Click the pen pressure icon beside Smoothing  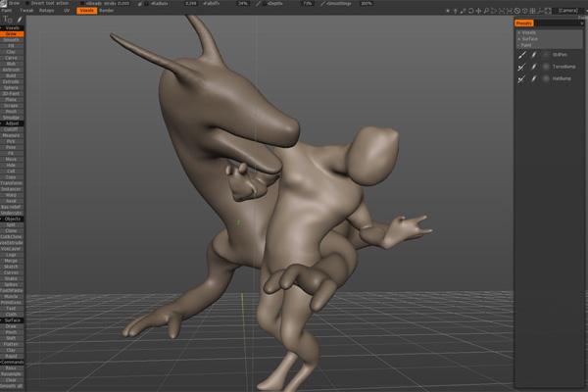pos(322,3)
